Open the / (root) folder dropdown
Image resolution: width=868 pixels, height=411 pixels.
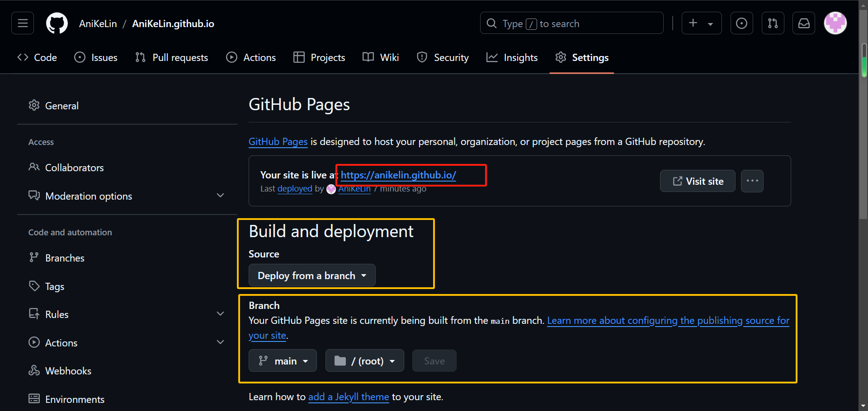click(x=365, y=361)
